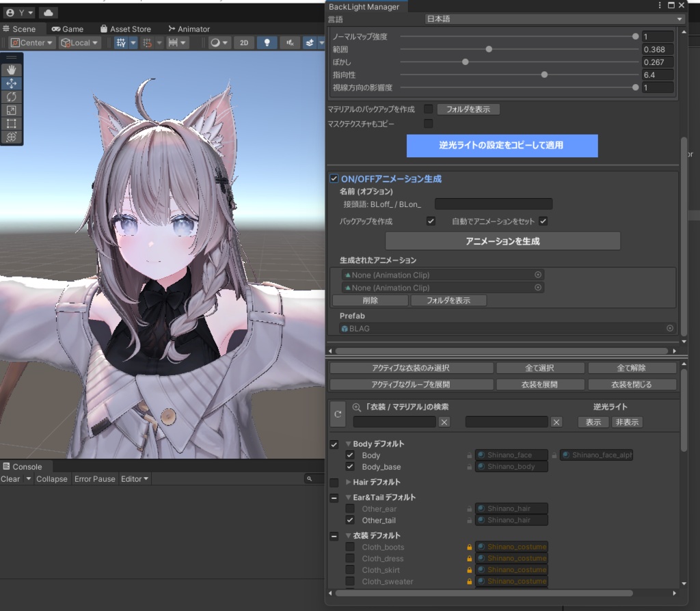The width and height of the screenshot is (700, 611).
Task: Clear the material search field
Action: (556, 422)
